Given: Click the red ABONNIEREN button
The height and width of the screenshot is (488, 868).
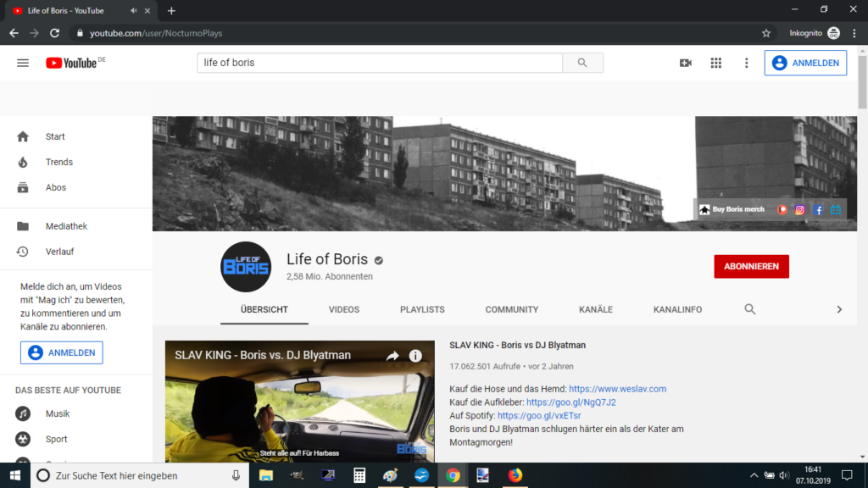Looking at the screenshot, I should (x=751, y=267).
